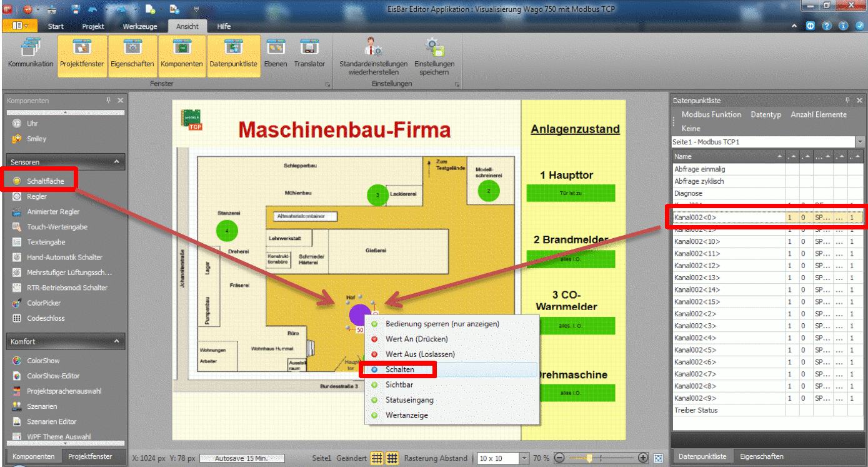868x467 pixels.
Task: Toggle the first grid display button in status bar
Action: point(377,458)
